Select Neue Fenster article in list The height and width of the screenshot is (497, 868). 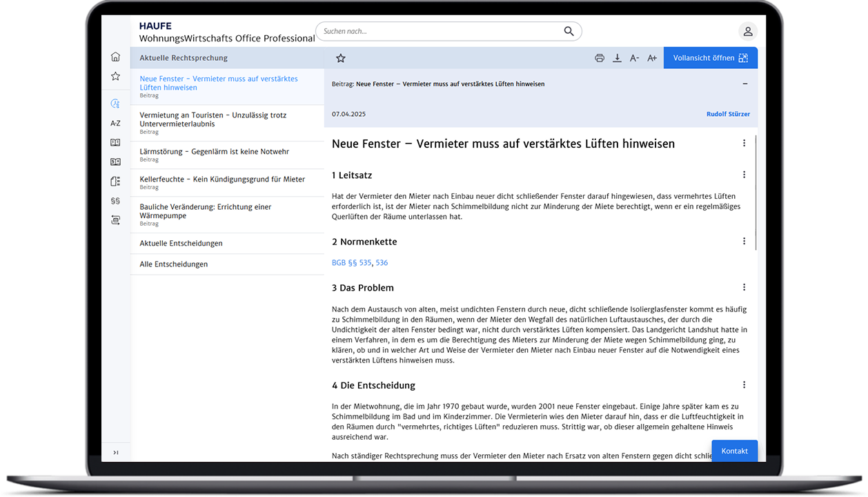pyautogui.click(x=227, y=86)
